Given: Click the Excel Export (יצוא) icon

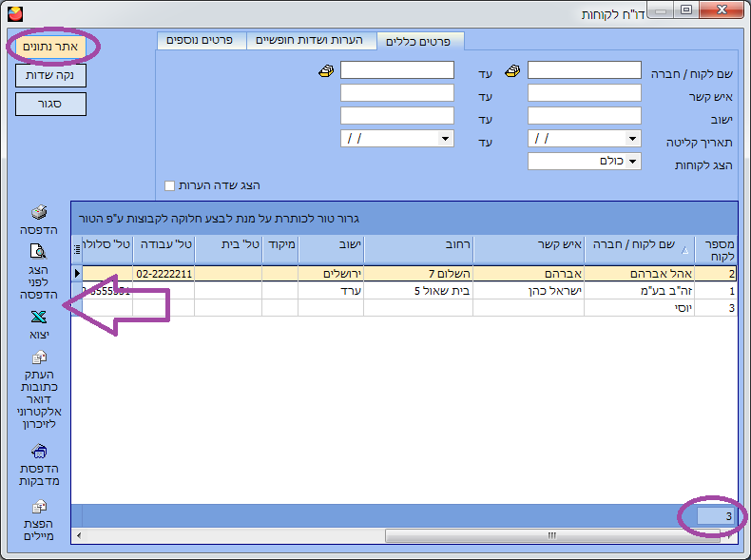Looking at the screenshot, I should pos(39,318).
